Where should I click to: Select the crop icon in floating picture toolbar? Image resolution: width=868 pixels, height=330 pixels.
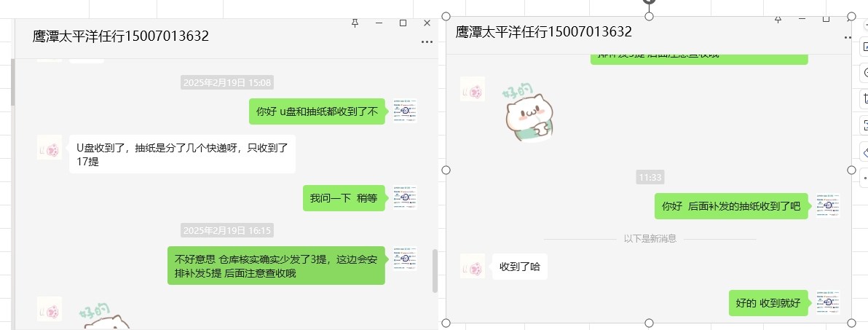[x=864, y=98]
